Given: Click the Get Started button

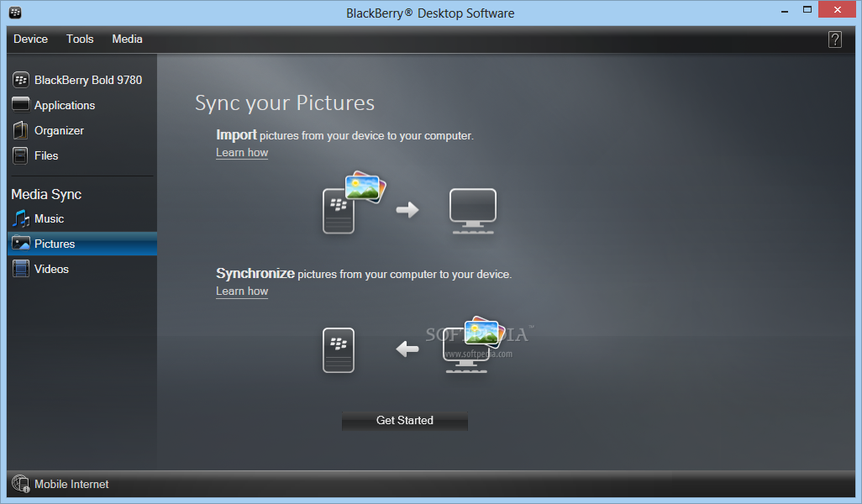Looking at the screenshot, I should 405,421.
